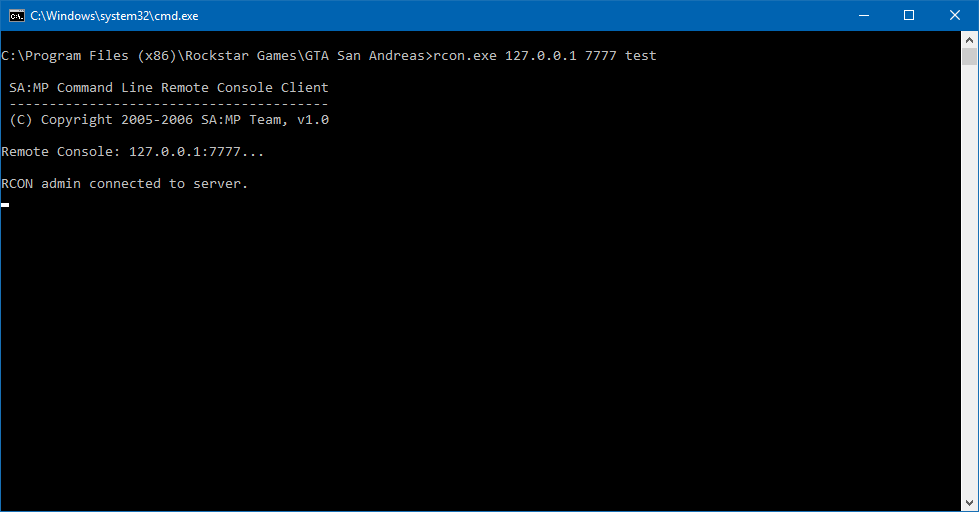Click the RCON admin connected to server message
The image size is (979, 512).
pos(124,184)
